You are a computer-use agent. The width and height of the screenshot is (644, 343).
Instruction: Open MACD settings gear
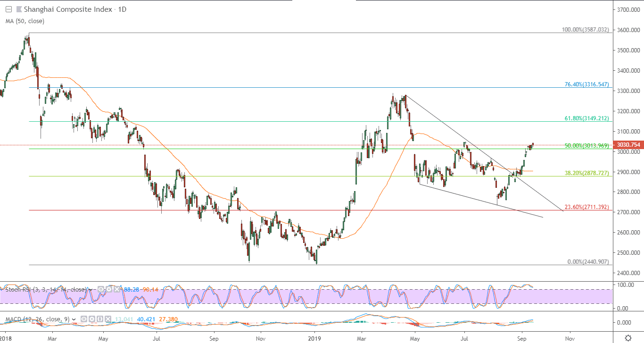click(92, 319)
